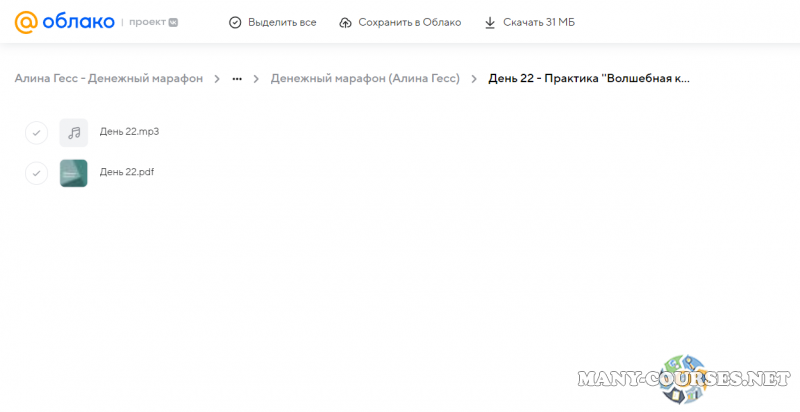Navigate to 'Денежный марафон (Алина Гесс)' breadcrumb
Screen dimensions: 800x412
point(365,78)
